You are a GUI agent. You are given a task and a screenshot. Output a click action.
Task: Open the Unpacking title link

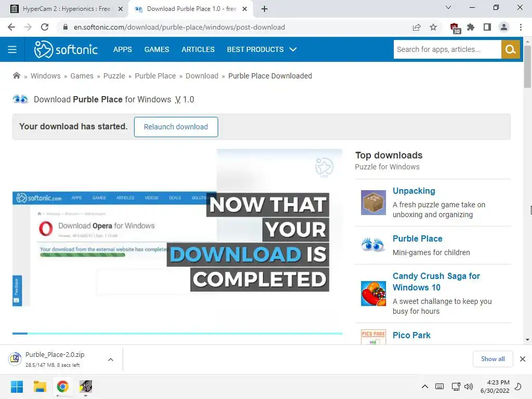click(x=414, y=191)
